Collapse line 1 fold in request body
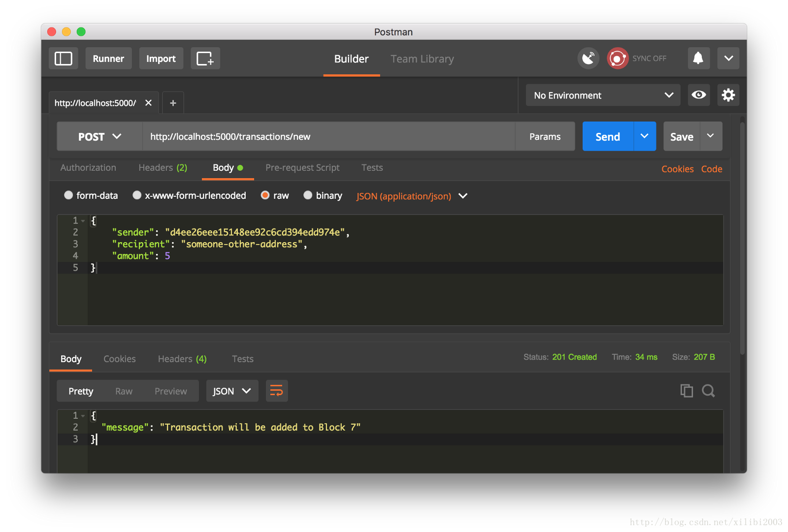Screen dimensions: 788x532 (x=83, y=221)
